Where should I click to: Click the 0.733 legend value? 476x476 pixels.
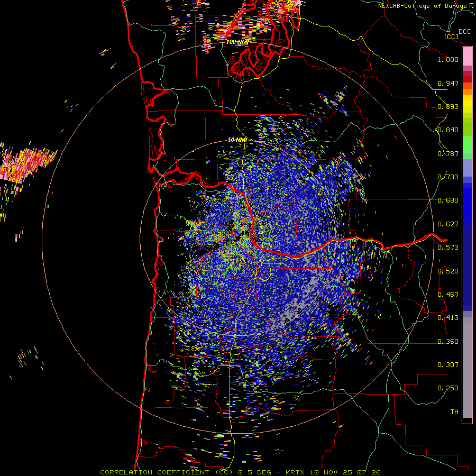(448, 177)
